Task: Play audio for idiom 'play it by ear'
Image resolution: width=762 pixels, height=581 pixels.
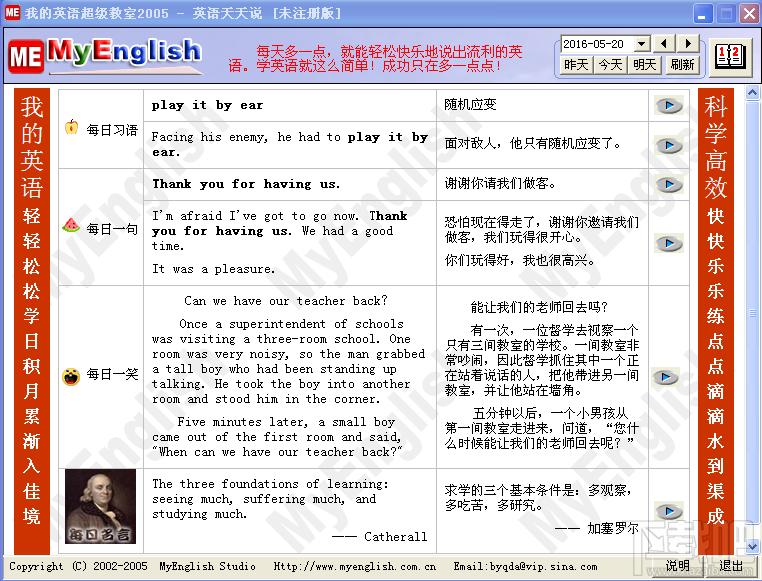Action: 669,105
